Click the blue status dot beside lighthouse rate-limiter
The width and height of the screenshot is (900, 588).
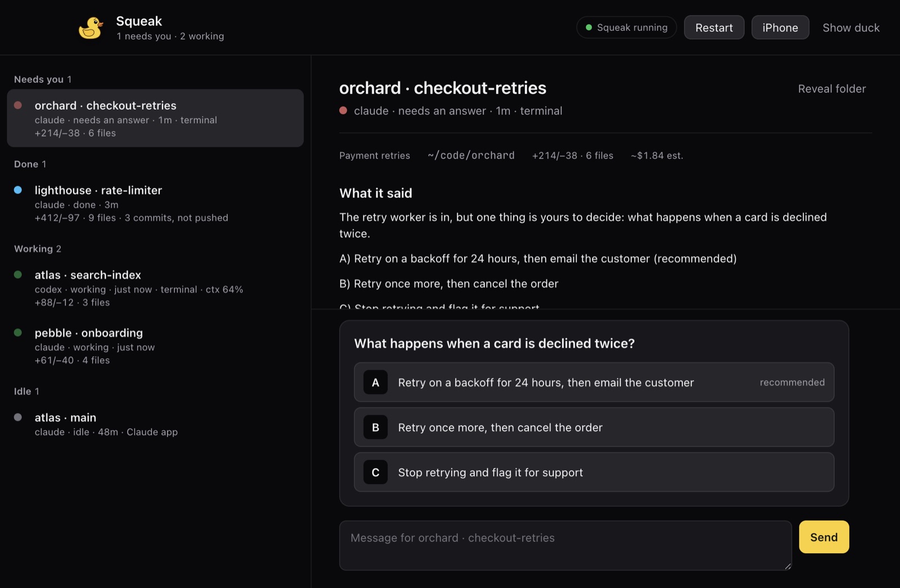click(x=18, y=190)
